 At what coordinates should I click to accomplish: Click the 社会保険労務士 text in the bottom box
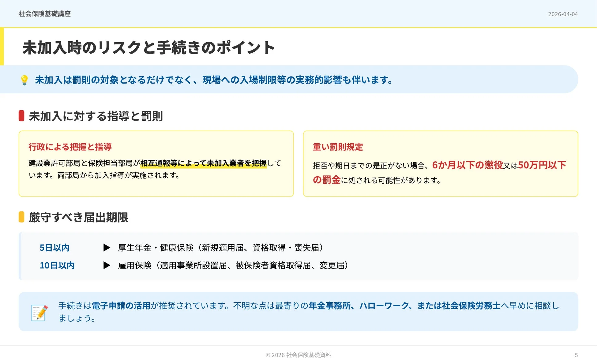pyautogui.click(x=471, y=305)
